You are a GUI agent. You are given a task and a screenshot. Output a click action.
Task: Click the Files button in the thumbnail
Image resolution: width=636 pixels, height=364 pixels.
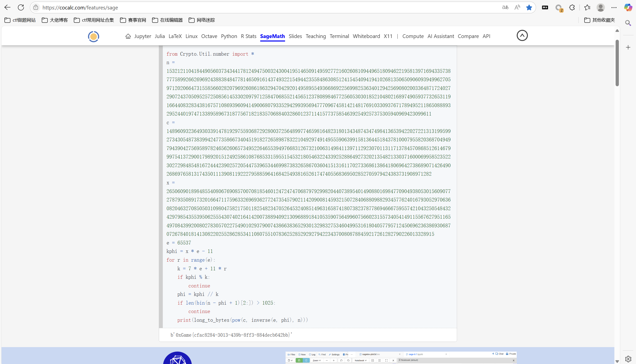tap(292, 355)
